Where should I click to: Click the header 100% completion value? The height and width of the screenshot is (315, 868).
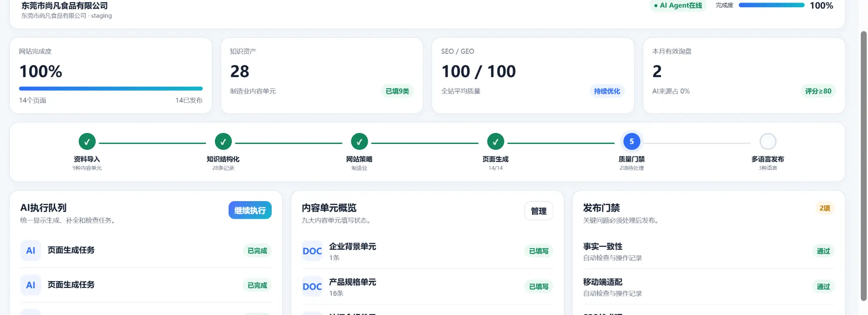pyautogui.click(x=821, y=6)
